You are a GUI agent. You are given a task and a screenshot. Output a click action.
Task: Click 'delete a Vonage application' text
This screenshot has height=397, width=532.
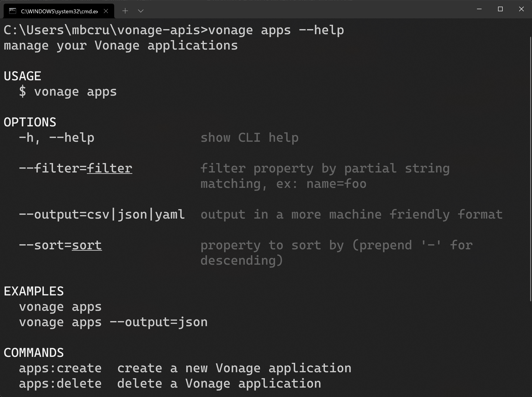pos(219,384)
